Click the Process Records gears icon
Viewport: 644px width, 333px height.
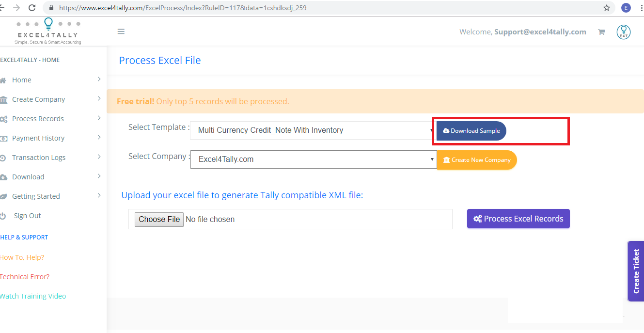point(3,119)
